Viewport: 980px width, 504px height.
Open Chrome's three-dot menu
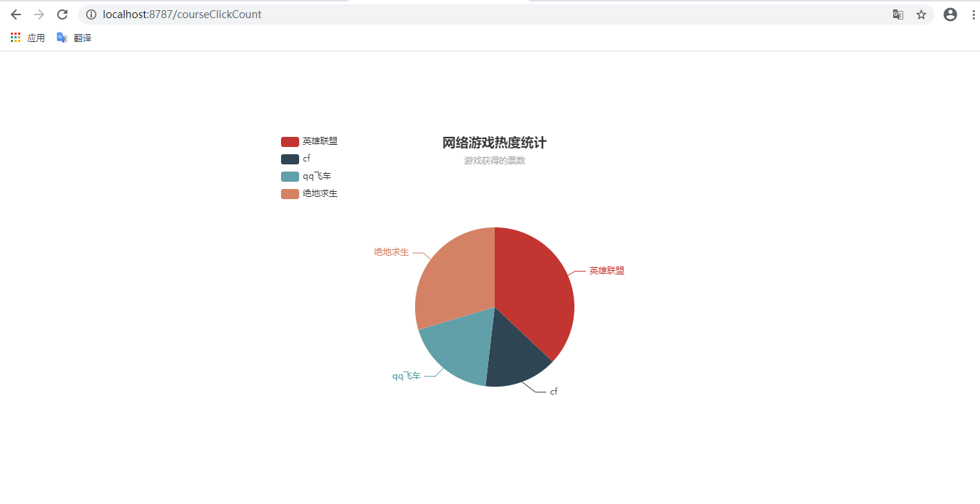(973, 14)
